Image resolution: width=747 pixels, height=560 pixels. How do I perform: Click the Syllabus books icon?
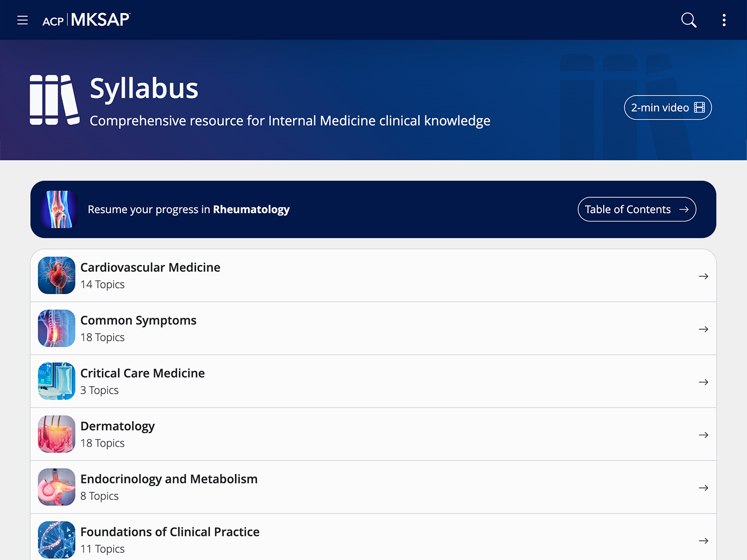click(54, 100)
